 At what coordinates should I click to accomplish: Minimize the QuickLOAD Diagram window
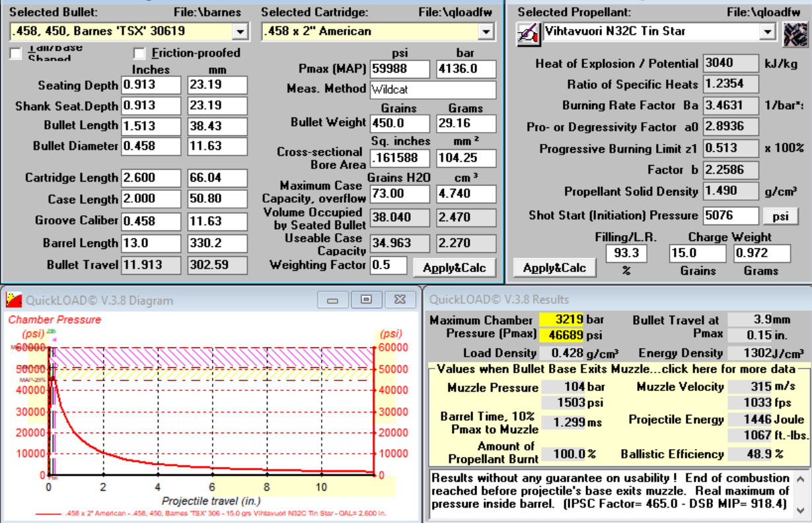click(x=332, y=300)
